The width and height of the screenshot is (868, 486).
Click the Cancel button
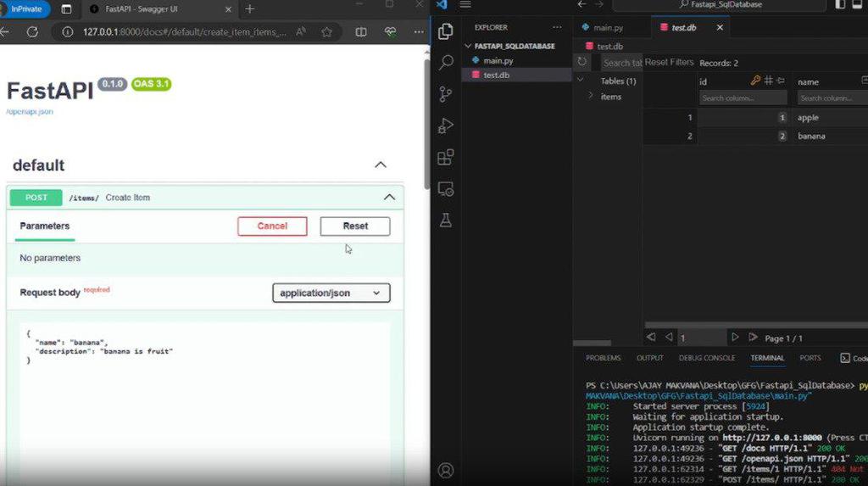[272, 226]
